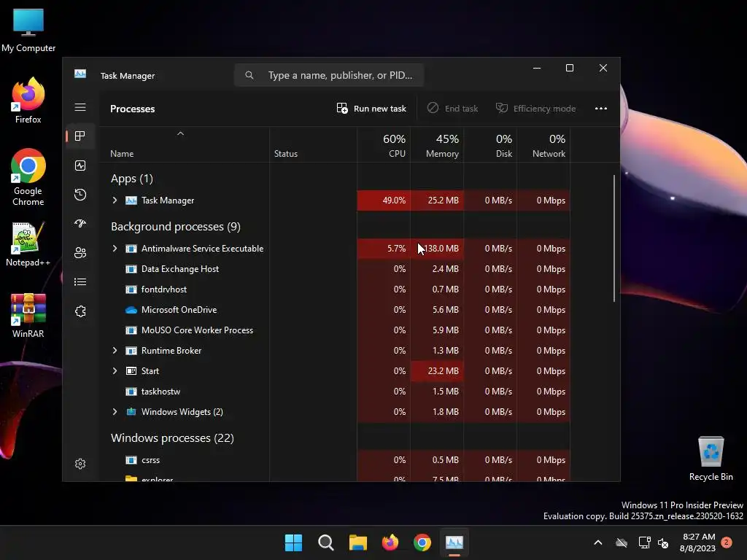
Task: Click the Windows processes (22) heading
Action: [x=172, y=438]
